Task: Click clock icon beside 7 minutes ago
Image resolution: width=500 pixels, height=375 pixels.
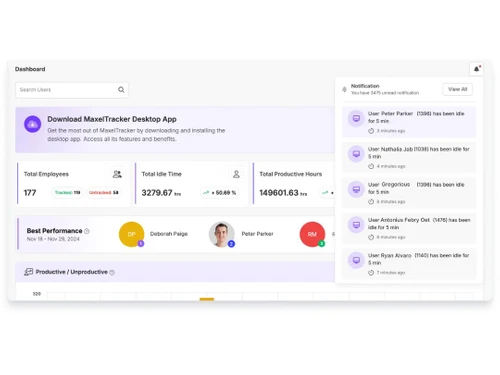Action: pos(371,273)
